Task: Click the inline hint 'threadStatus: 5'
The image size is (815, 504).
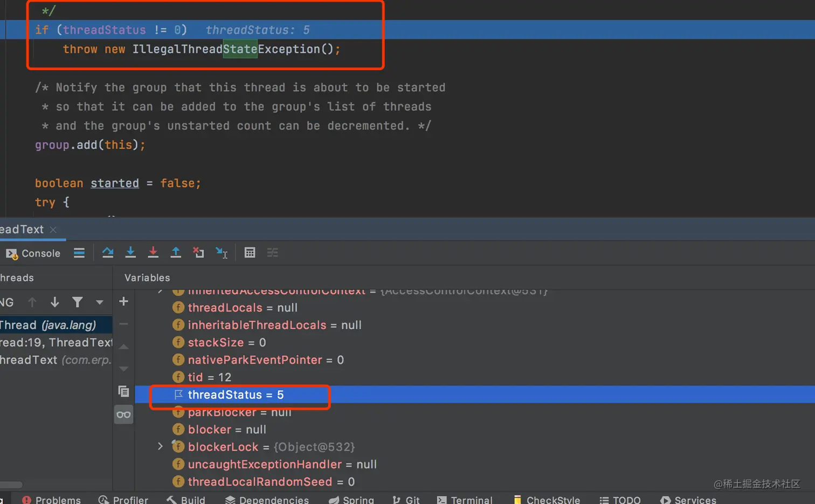Action: coord(258,30)
